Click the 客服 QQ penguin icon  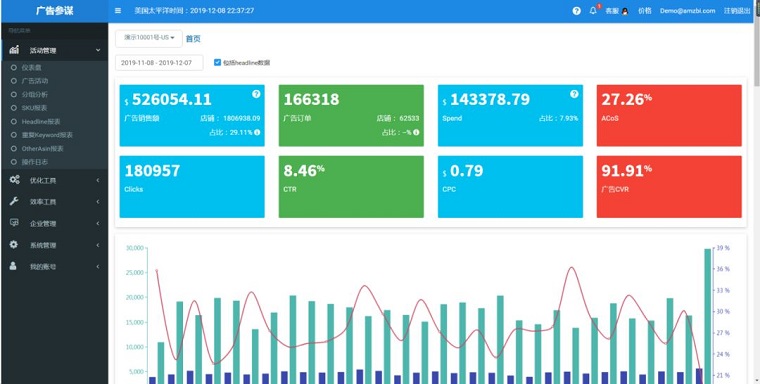[x=625, y=11]
